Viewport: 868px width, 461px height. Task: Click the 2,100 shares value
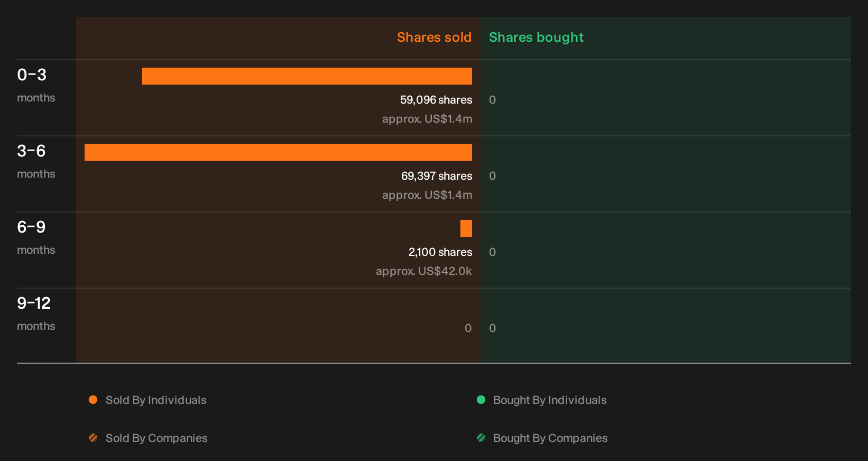(440, 252)
